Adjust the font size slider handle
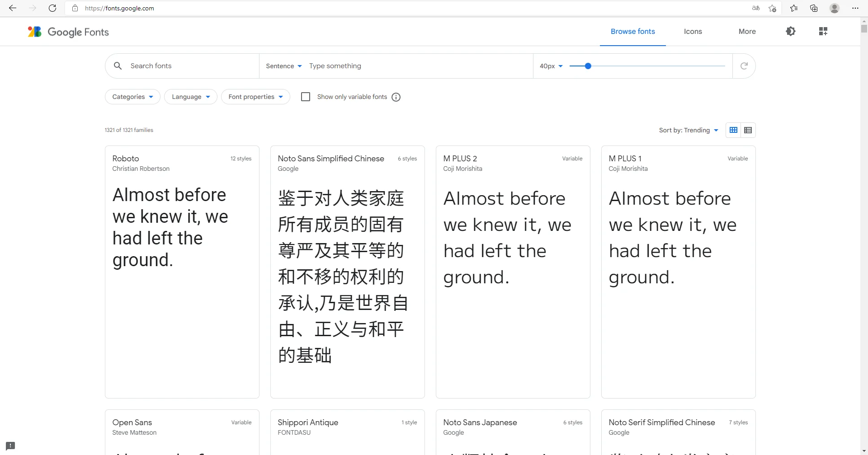Screen dimensions: 868x455 pyautogui.click(x=588, y=66)
